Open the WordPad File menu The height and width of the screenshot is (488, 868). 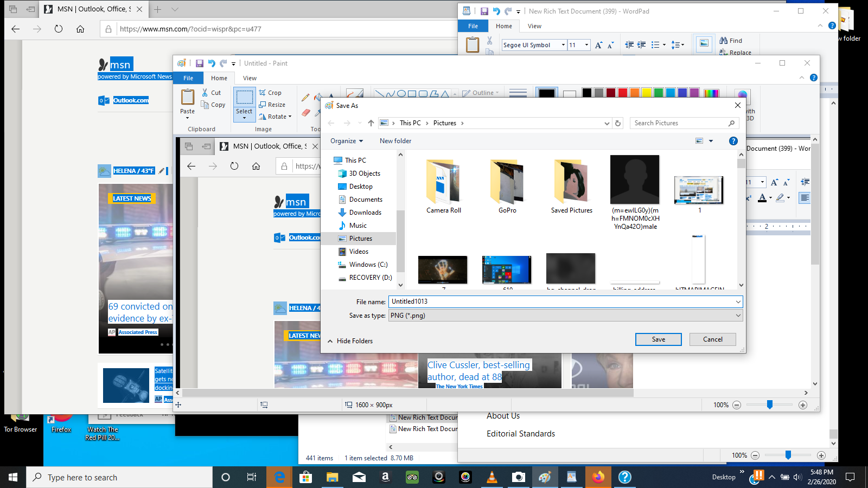pos(473,26)
